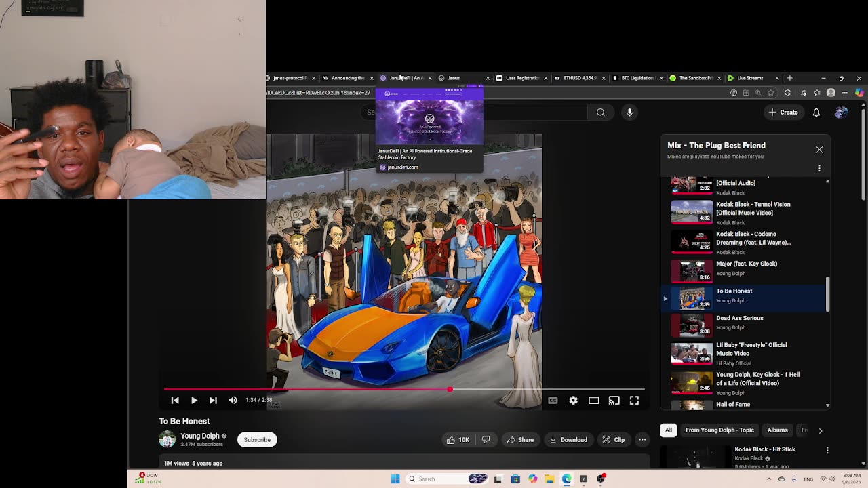This screenshot has width=868, height=488.
Task: Open Young Dolph channel avatar
Action: click(x=167, y=439)
